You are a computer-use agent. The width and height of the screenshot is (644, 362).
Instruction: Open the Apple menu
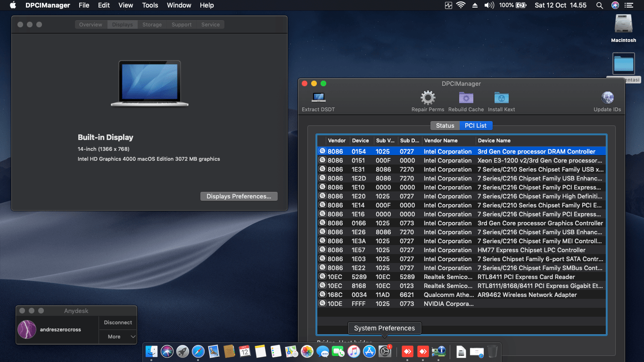[13, 5]
